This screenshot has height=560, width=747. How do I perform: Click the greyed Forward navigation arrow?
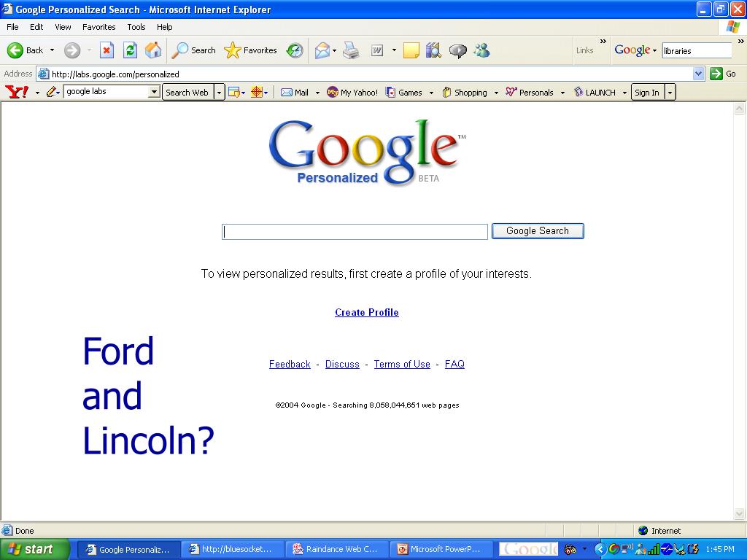pyautogui.click(x=72, y=50)
